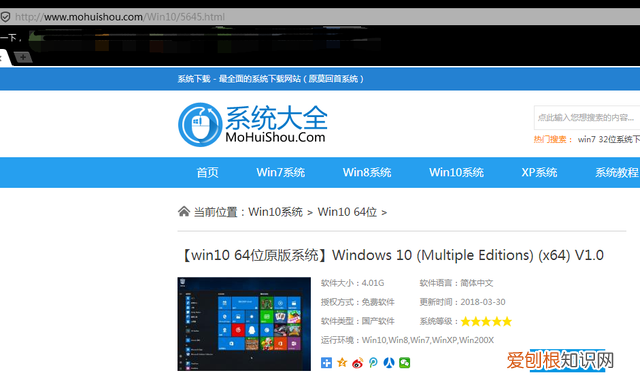The width and height of the screenshot is (640, 379).
Task: Click the security shield icon in address bar
Action: point(5,17)
